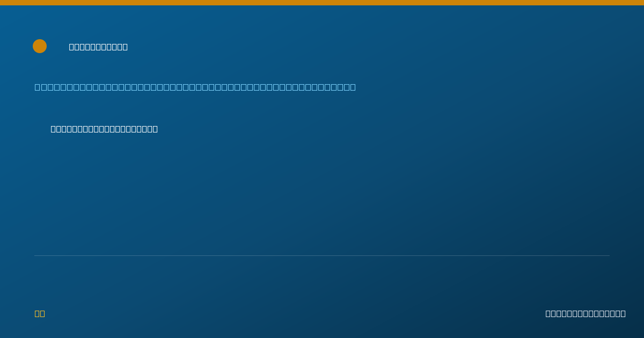
Task: Click the long light-blue headline text line
Action: (195, 87)
